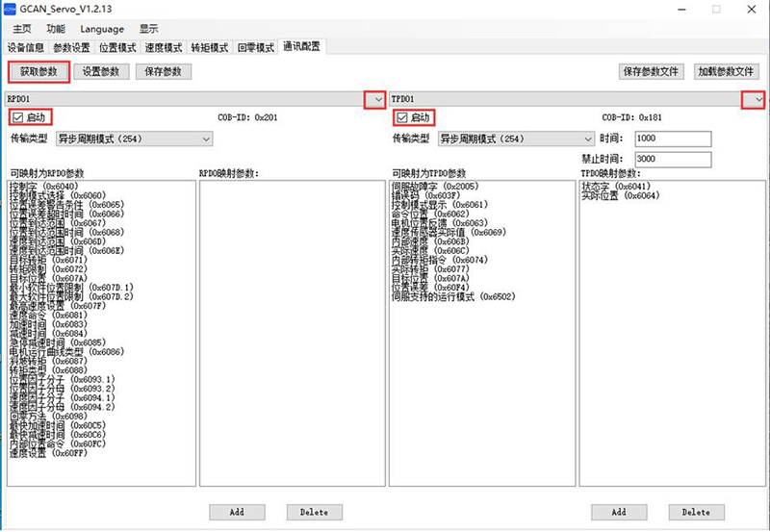Select 控制字 (0x6040) in RPDO list

pyautogui.click(x=49, y=186)
